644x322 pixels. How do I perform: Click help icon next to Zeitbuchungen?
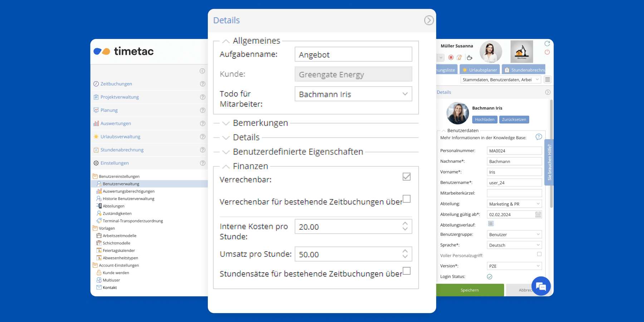pyautogui.click(x=203, y=84)
